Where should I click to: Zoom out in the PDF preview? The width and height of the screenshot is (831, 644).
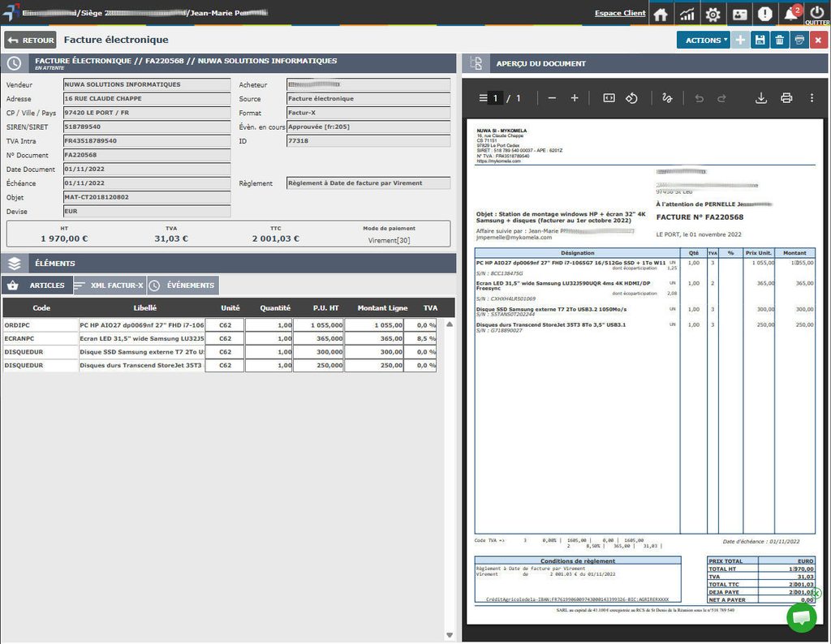pos(552,98)
